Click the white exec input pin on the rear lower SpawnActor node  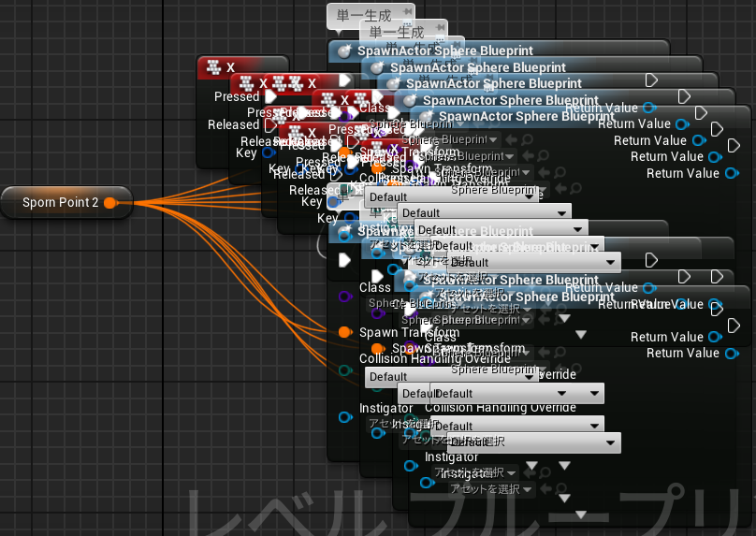[x=344, y=260]
